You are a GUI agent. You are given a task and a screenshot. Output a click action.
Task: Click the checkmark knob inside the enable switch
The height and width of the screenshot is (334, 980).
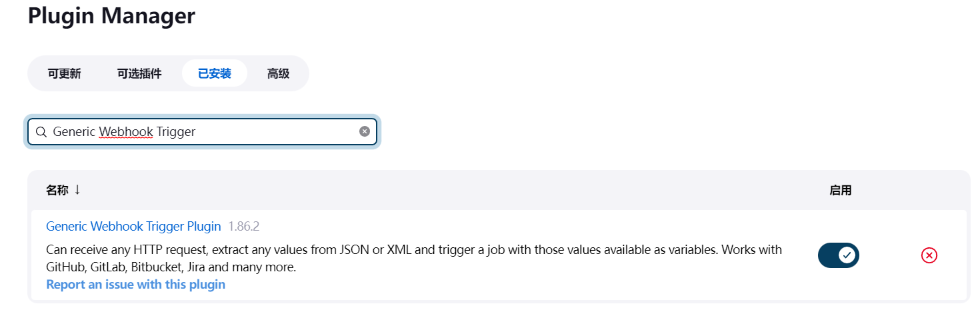click(x=847, y=255)
